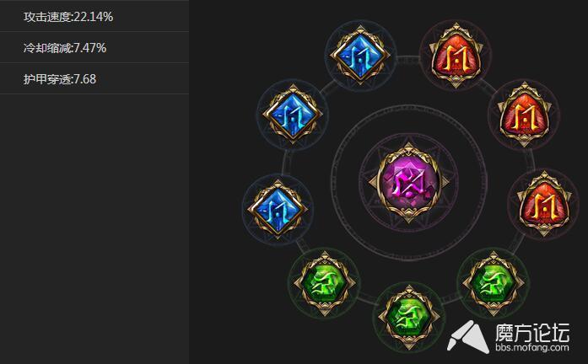The width and height of the screenshot is (588, 364).
Task: Click the topmost blue glyph rune
Action: point(360,56)
